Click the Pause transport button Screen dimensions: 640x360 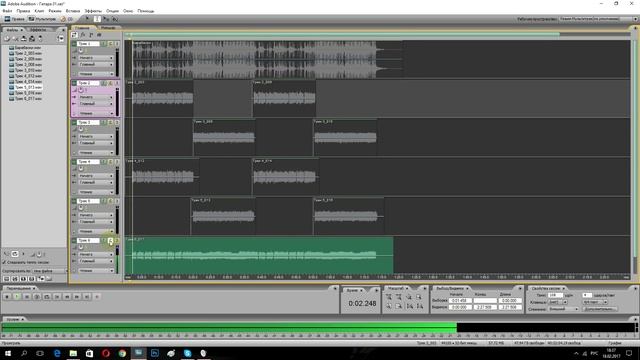pyautogui.click(x=27, y=297)
